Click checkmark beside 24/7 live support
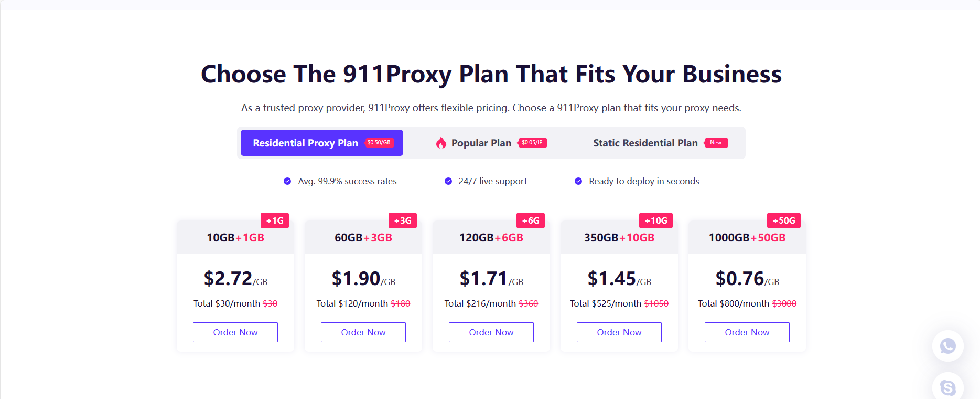 click(x=448, y=181)
